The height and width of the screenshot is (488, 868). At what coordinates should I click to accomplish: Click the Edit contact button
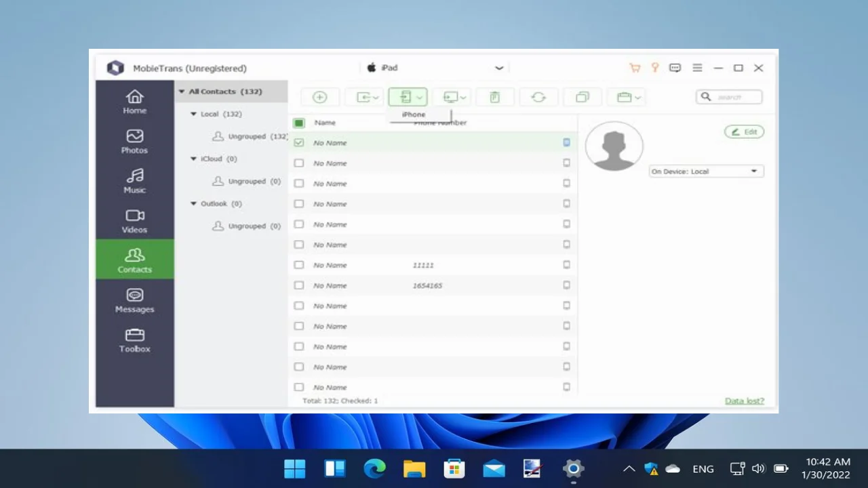tap(745, 131)
